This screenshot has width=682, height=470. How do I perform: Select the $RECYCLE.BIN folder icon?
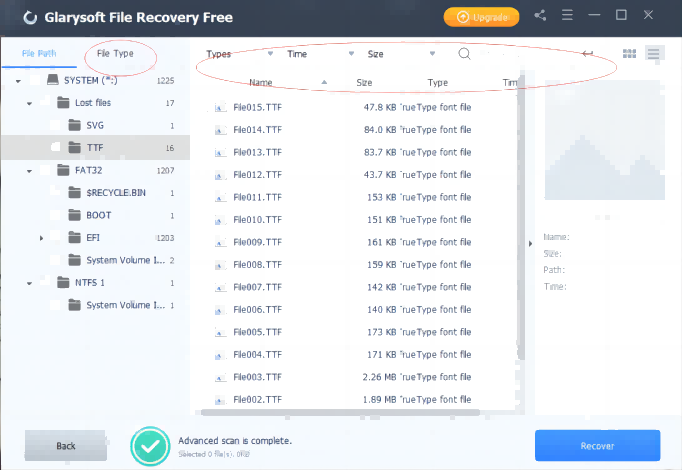[x=74, y=192]
